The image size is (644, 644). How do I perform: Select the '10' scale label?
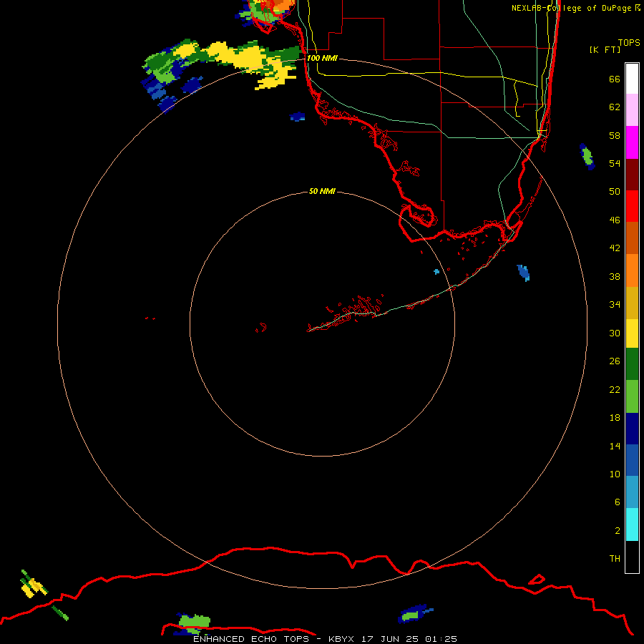click(x=615, y=474)
